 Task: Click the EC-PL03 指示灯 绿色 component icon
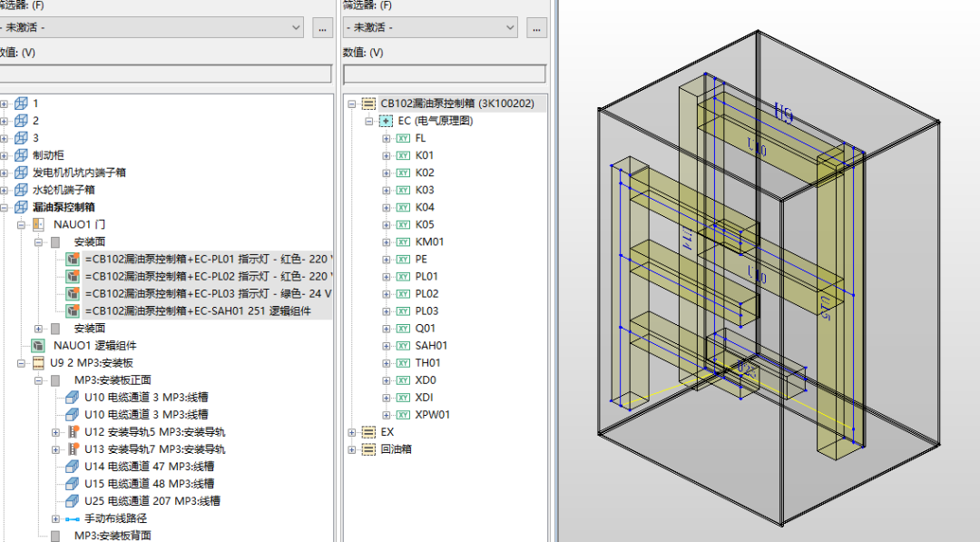pyautogui.click(x=73, y=293)
